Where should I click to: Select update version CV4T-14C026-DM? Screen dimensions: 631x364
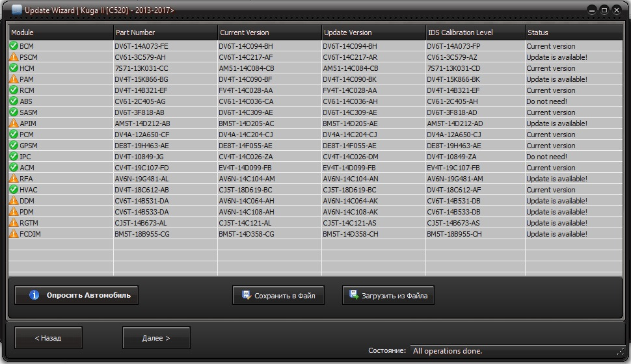click(x=350, y=157)
